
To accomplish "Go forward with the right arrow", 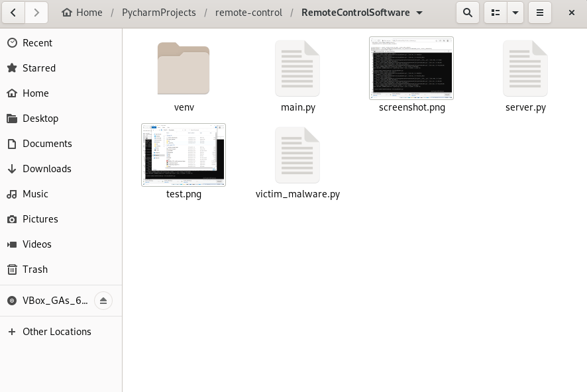I will [x=36, y=13].
